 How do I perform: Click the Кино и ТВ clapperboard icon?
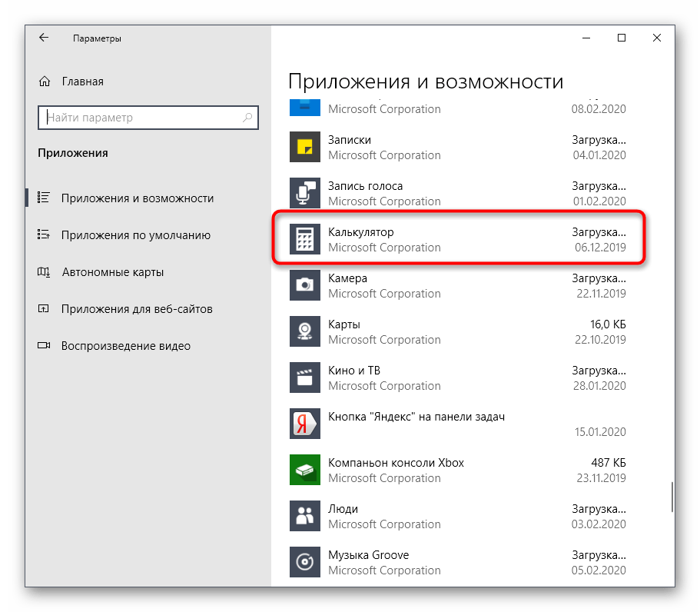click(304, 378)
